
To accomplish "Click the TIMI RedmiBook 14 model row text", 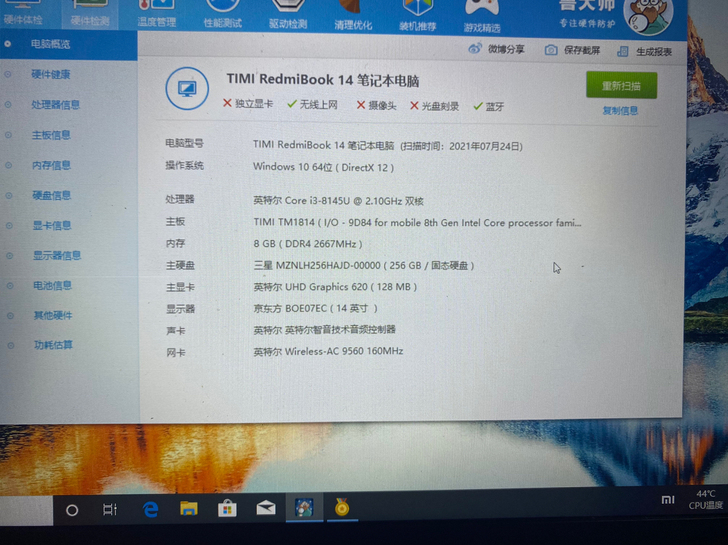I will (388, 146).
